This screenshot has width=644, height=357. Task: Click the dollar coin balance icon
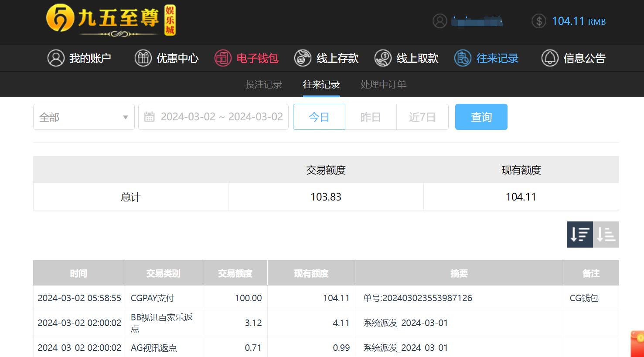539,21
